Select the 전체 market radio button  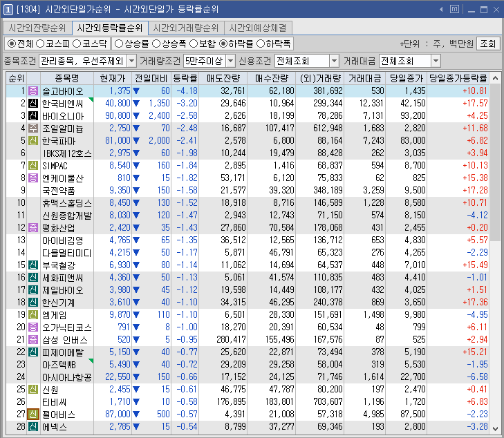[x=12, y=44]
